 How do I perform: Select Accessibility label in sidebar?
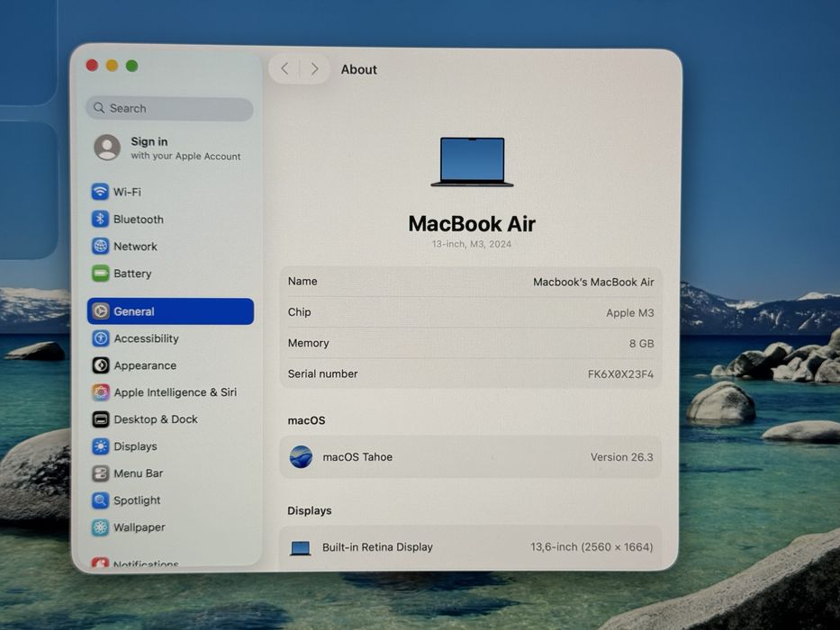tap(146, 338)
